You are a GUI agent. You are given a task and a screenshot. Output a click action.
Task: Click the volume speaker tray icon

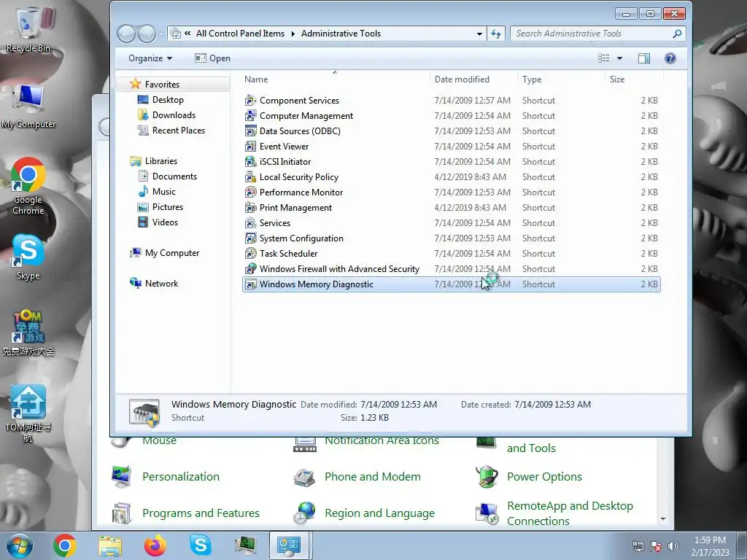pos(673,546)
